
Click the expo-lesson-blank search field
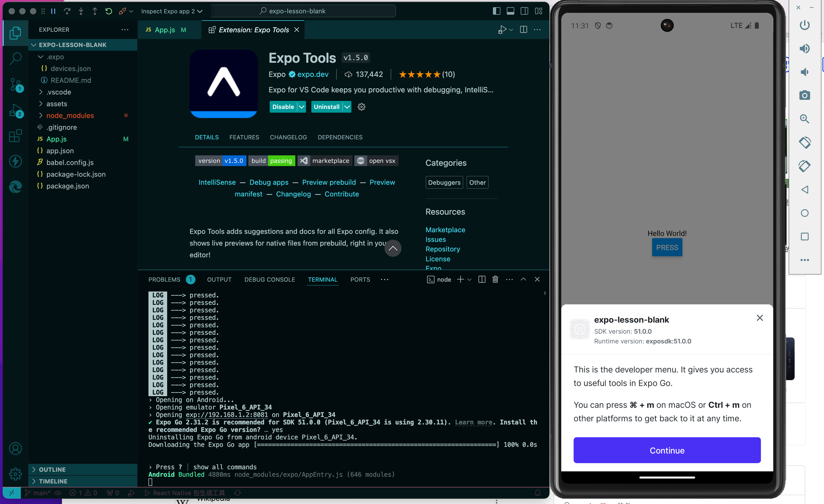tap(303, 11)
